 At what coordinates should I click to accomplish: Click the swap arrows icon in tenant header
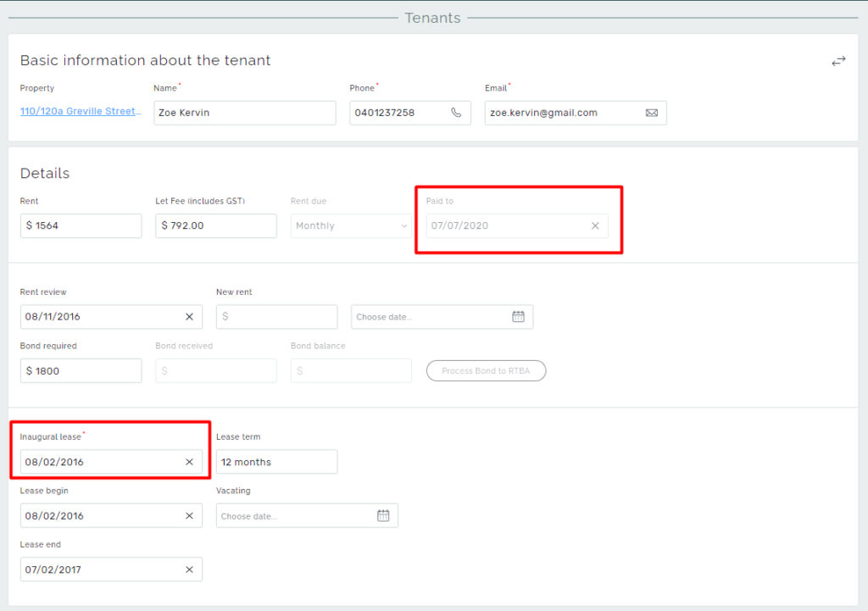tap(838, 61)
